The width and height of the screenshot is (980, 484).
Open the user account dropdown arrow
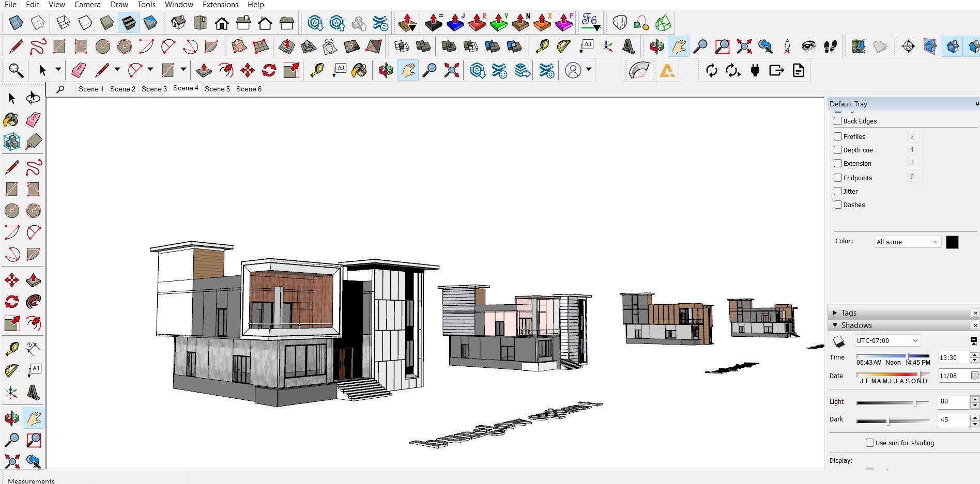[x=589, y=69]
